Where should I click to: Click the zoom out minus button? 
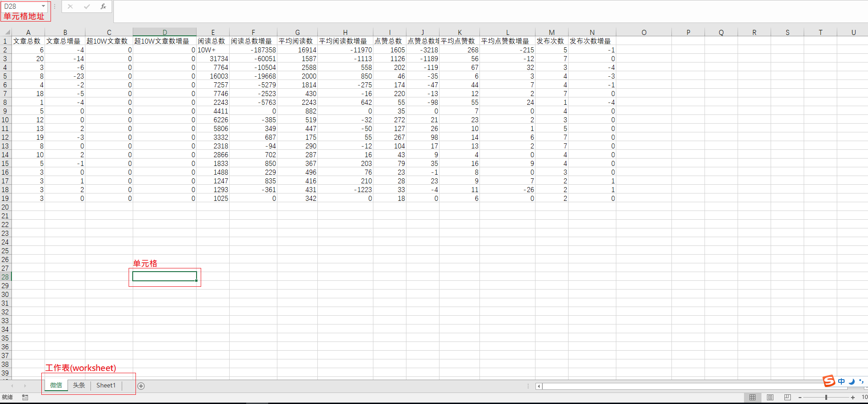(x=800, y=398)
